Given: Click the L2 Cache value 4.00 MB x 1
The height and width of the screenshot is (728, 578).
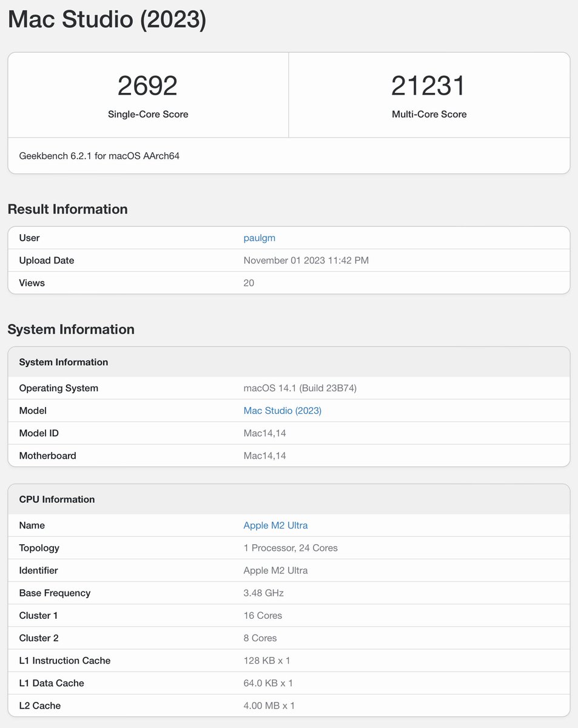Looking at the screenshot, I should (269, 706).
